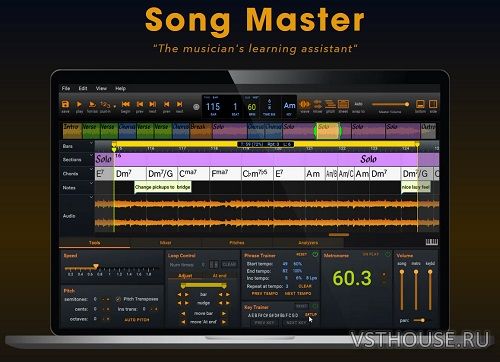500x362 pixels.
Task: Click CLEAR in Loop Control
Action: (229, 264)
